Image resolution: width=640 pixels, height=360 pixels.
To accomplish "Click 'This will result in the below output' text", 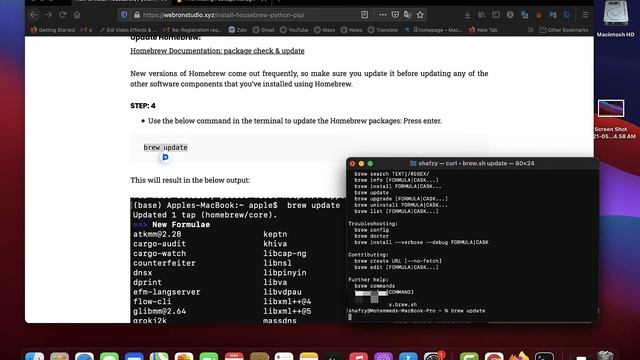I will point(190,180).
